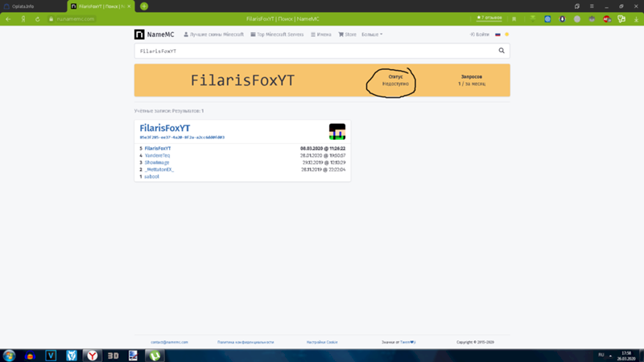
Task: Click the Russian flag language icon
Action: coord(497,35)
